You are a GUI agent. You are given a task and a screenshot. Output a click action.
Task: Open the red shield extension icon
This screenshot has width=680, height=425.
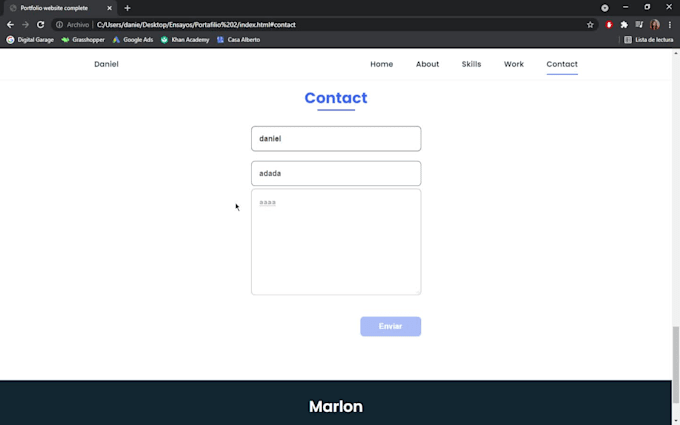[x=609, y=25]
